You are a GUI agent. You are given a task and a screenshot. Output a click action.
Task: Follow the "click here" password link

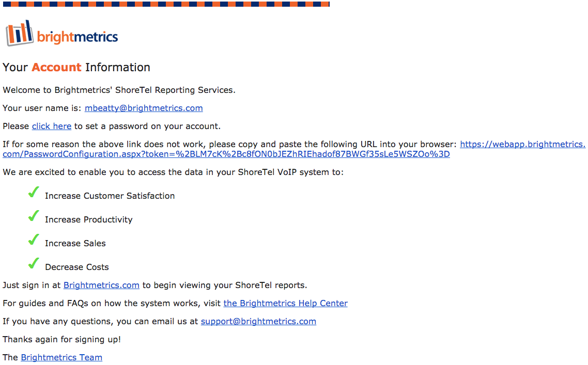tap(52, 126)
